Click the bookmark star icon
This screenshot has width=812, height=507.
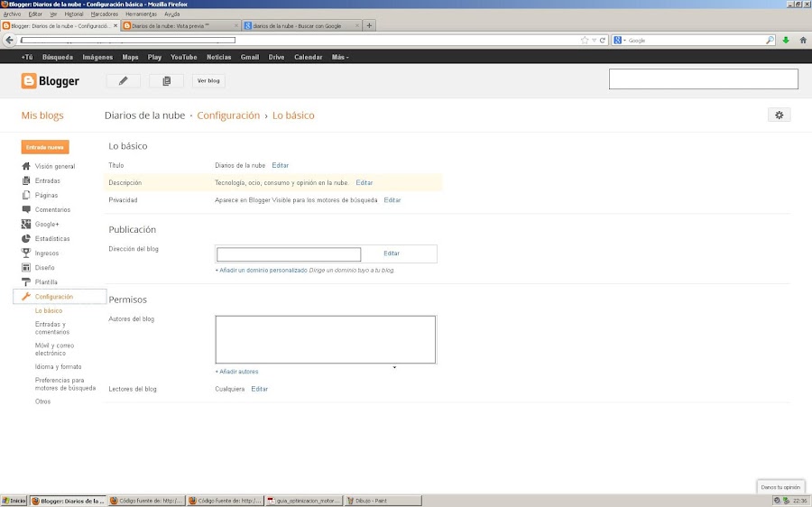pyautogui.click(x=585, y=40)
